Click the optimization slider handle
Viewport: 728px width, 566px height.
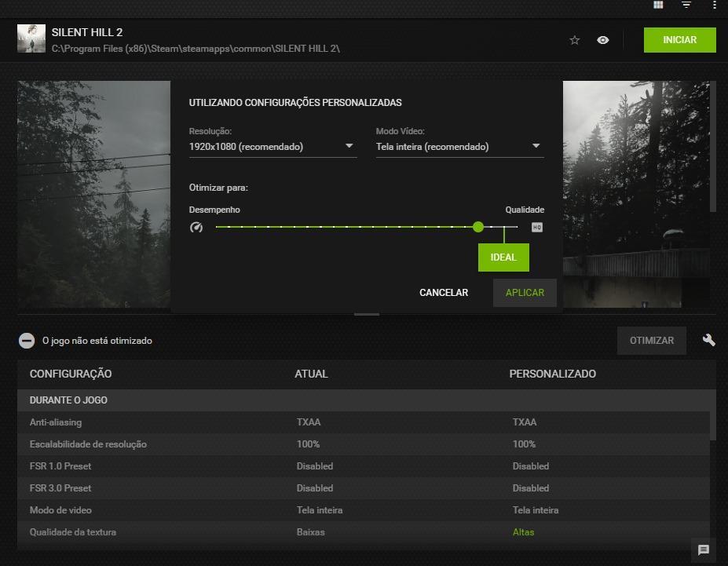click(x=477, y=227)
